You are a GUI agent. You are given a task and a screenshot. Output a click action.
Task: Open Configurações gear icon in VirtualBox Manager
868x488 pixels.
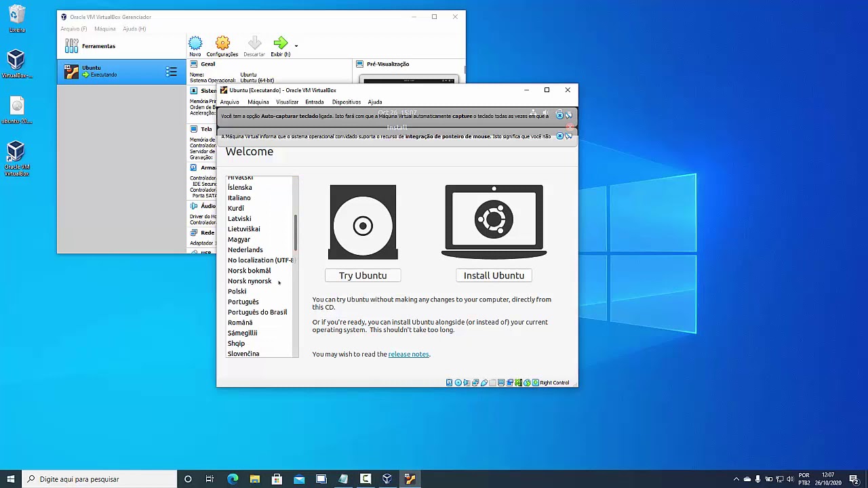pyautogui.click(x=222, y=44)
